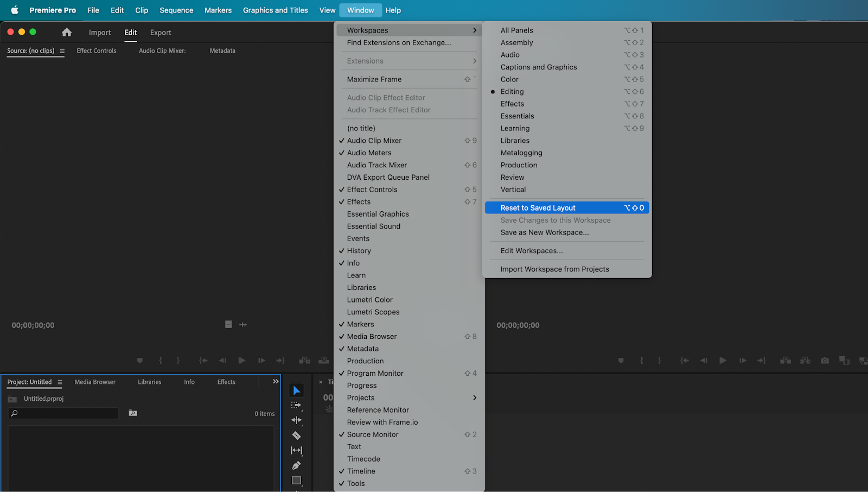Toggle Audio Meters panel in Window menu

(x=410, y=153)
